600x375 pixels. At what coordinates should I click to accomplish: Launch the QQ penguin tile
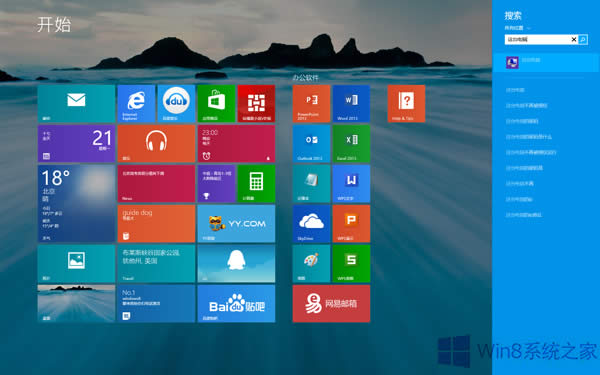pyautogui.click(x=236, y=263)
